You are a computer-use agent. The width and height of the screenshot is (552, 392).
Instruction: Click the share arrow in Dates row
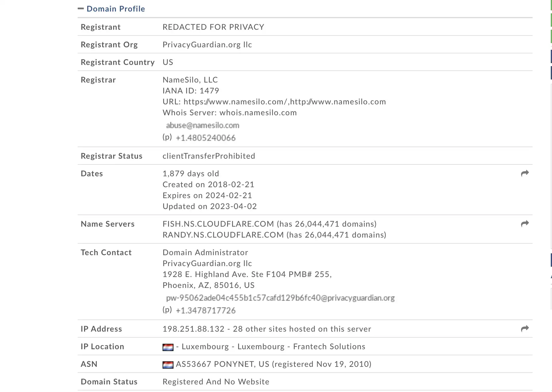pos(525,173)
